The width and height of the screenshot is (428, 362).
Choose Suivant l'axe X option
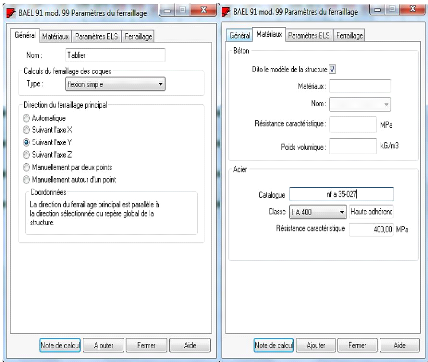click(x=26, y=130)
